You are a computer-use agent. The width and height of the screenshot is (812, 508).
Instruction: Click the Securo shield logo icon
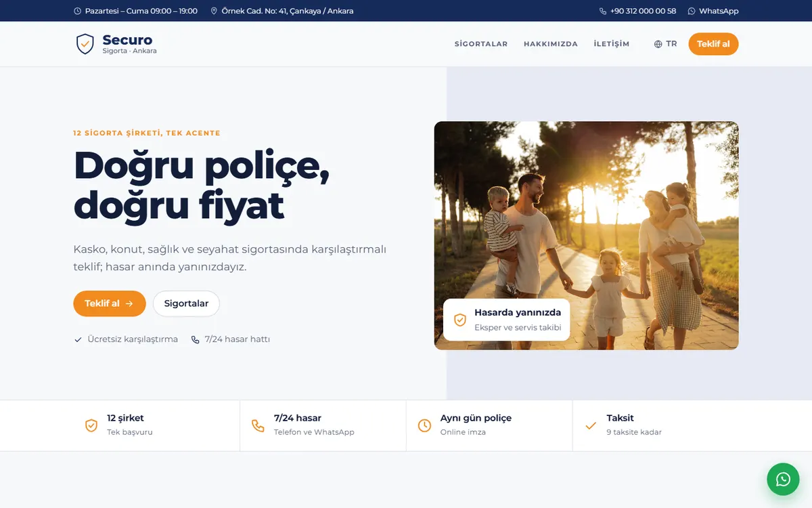tap(85, 44)
